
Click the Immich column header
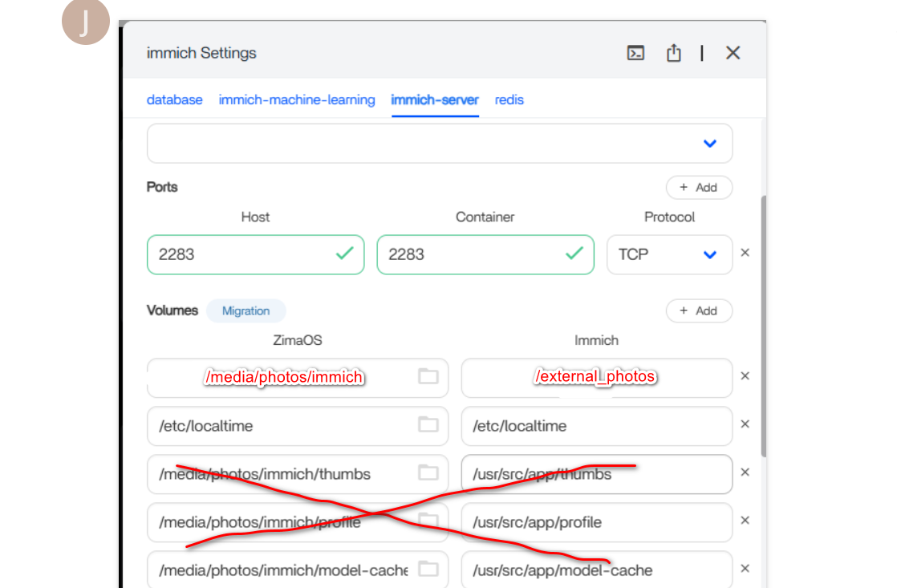[x=597, y=340]
